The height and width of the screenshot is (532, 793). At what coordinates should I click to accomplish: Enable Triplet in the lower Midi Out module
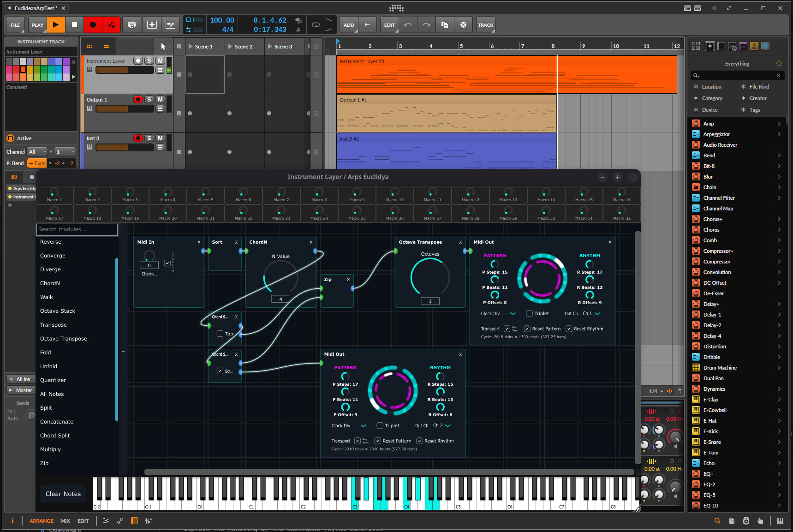[x=380, y=425]
